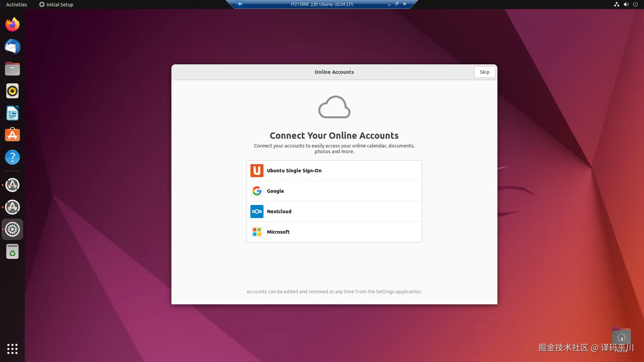Open Settings gear in dock
This screenshot has height=362, width=644.
point(12,229)
